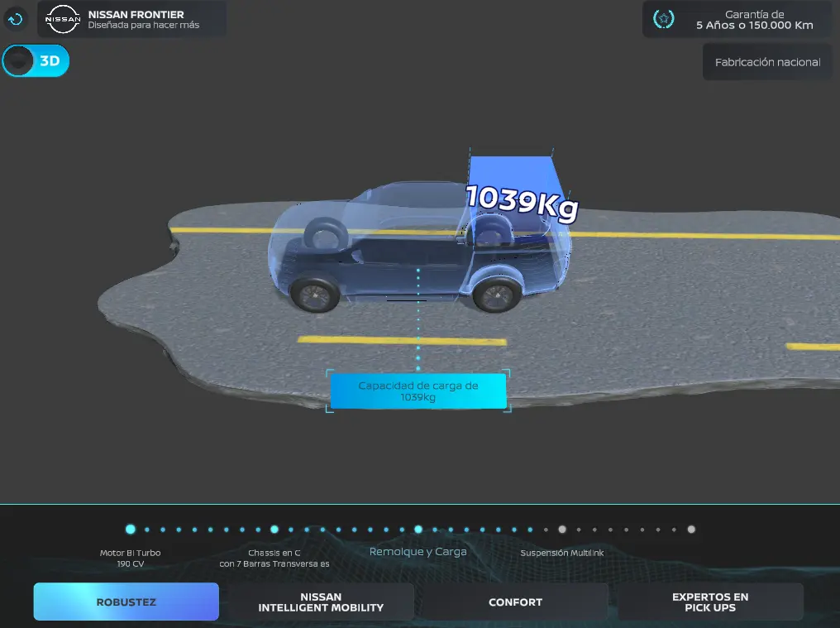
Task: Click the Motor Bi Turbo 190 CV text
Action: 130,558
